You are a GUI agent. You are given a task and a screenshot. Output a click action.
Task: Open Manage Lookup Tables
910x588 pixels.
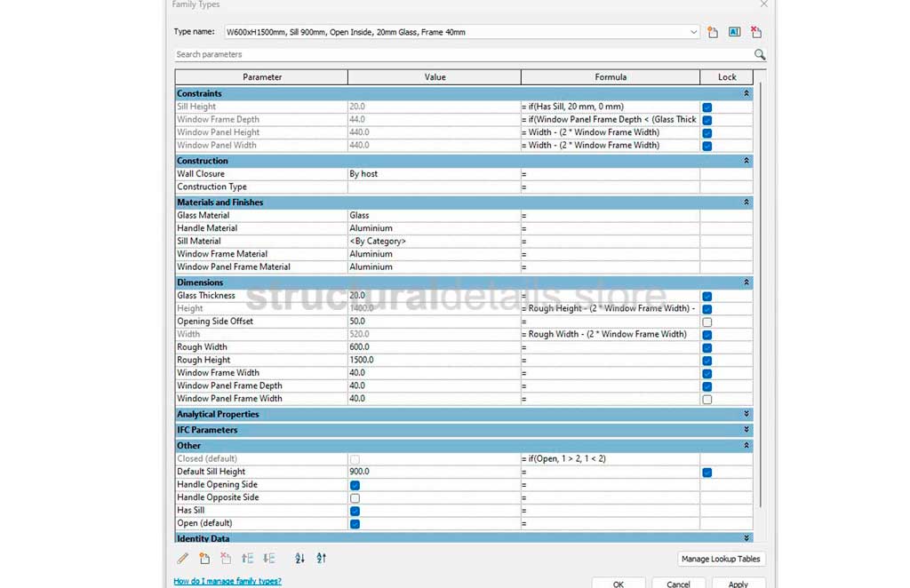[721, 559]
